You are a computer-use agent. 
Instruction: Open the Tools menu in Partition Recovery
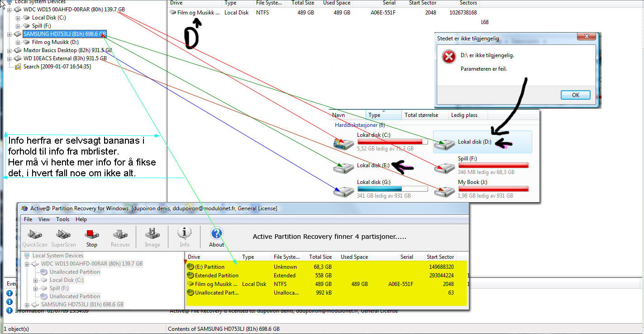pos(63,219)
